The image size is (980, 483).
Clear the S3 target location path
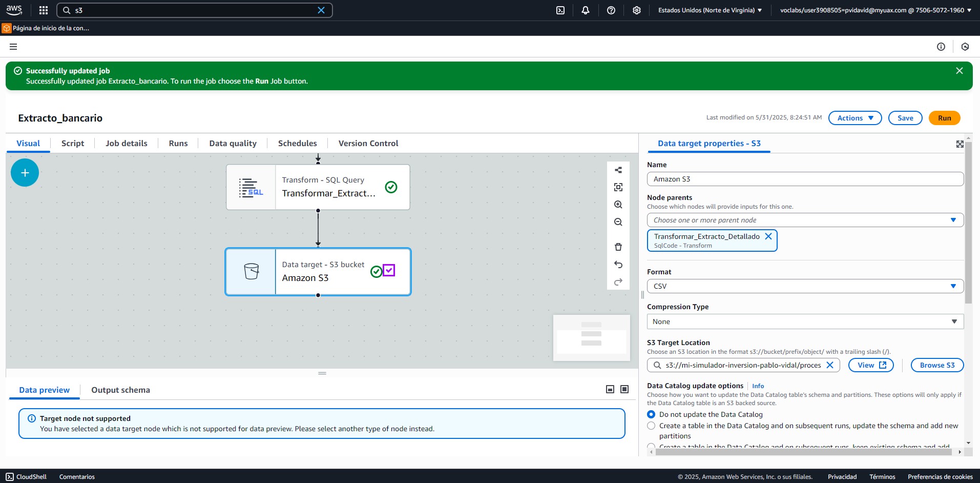click(x=830, y=365)
